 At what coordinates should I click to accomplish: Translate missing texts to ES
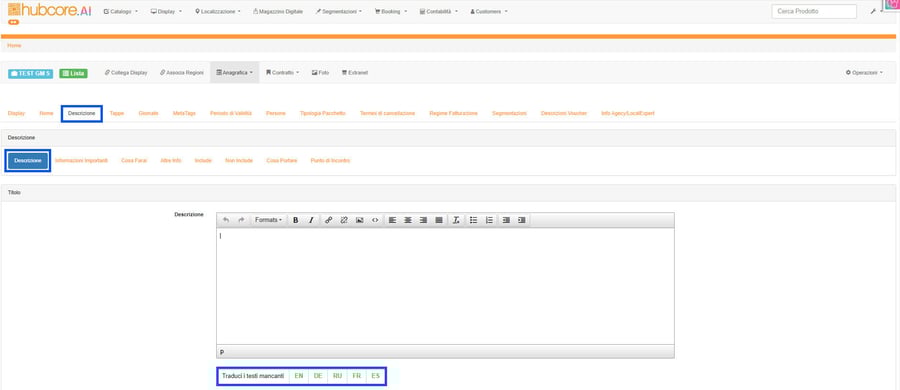click(x=375, y=376)
